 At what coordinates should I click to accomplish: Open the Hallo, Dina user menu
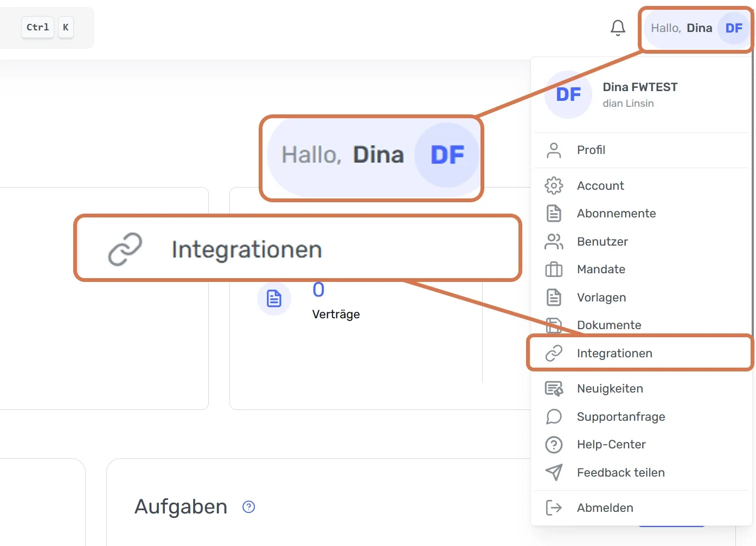697,28
